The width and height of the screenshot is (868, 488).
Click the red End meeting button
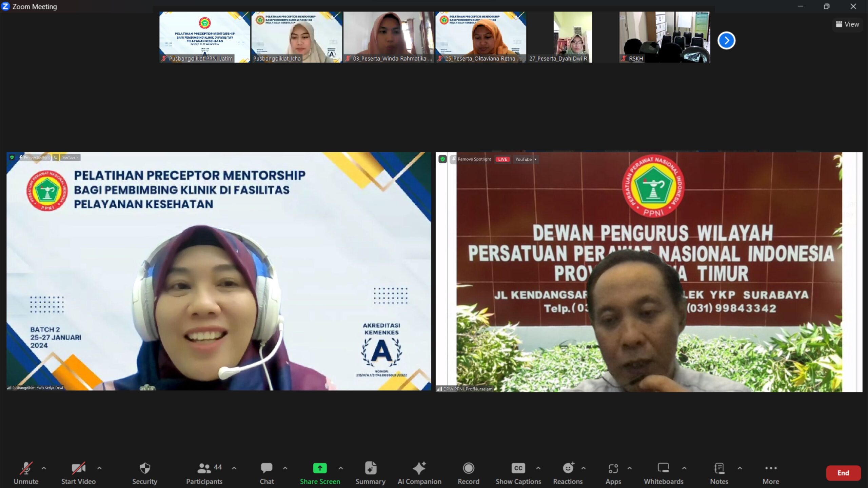[843, 473]
